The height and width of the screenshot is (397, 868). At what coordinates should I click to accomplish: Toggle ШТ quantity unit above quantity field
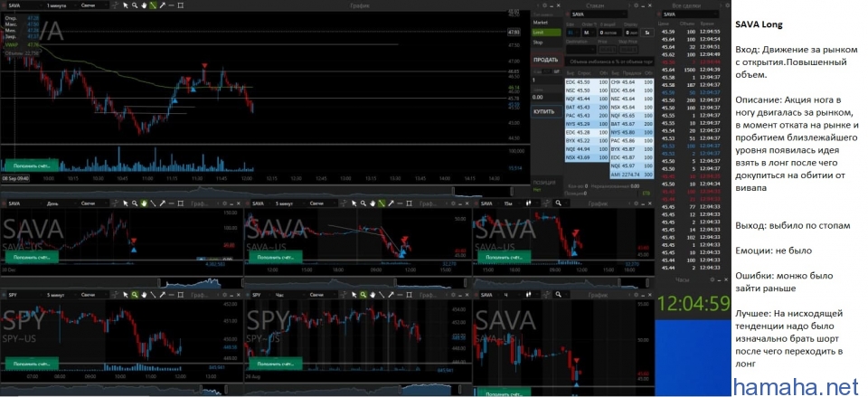[557, 71]
